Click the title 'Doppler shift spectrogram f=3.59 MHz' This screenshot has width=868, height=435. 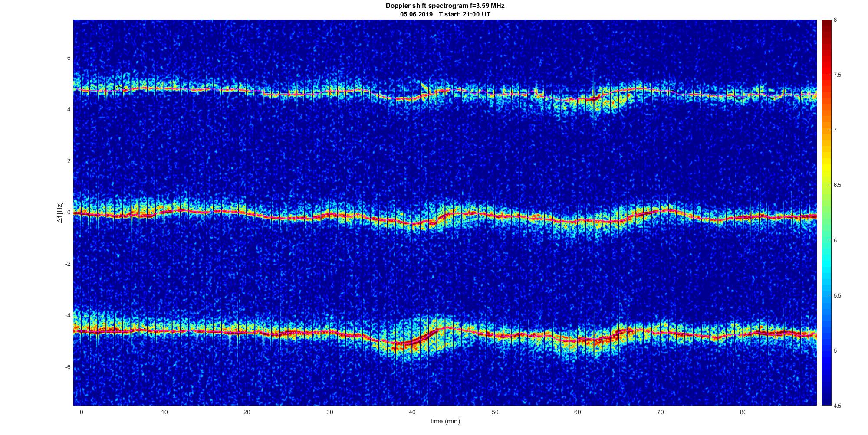(x=445, y=6)
